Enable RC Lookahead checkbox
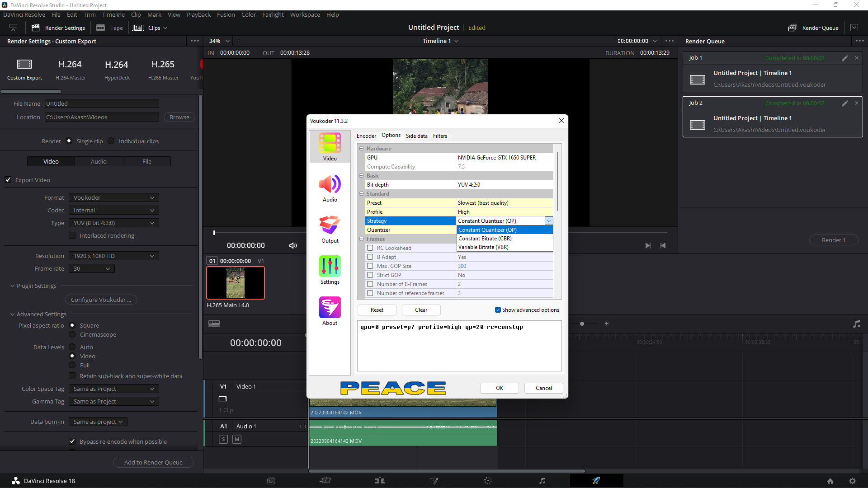 click(370, 248)
